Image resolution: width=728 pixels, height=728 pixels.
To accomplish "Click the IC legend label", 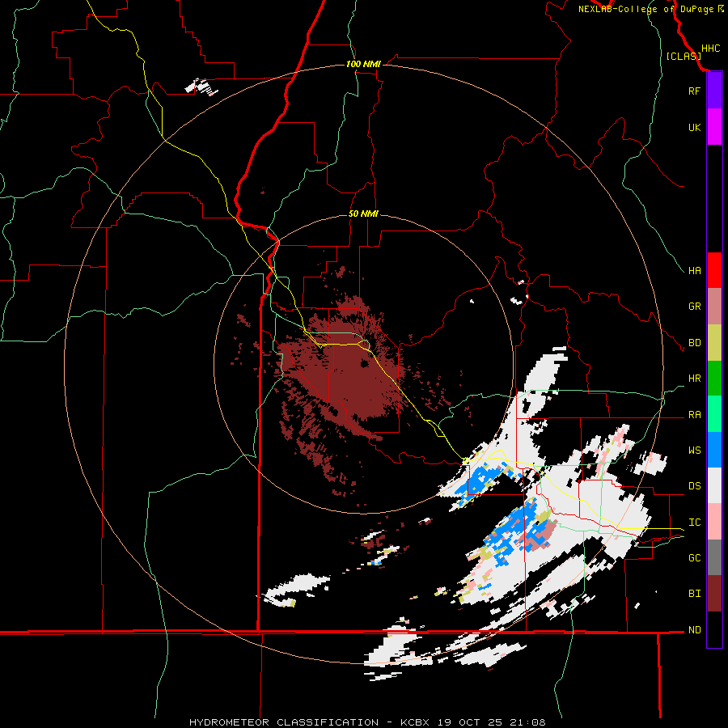I will tap(694, 523).
